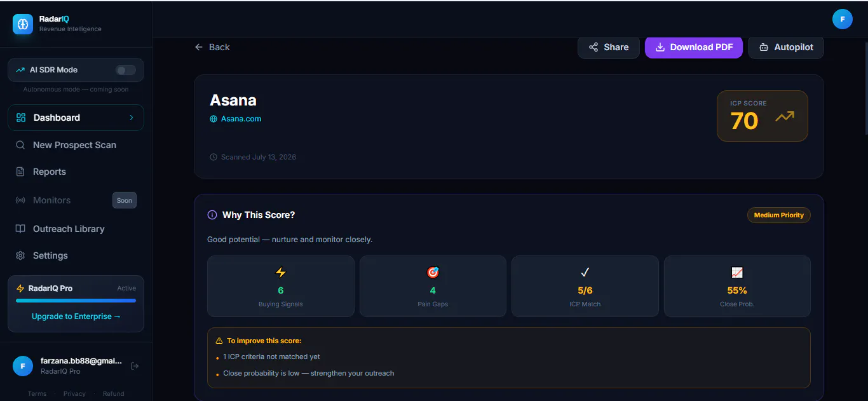Click the Close Prob. chart icon
The height and width of the screenshot is (401, 868).
[x=737, y=273]
